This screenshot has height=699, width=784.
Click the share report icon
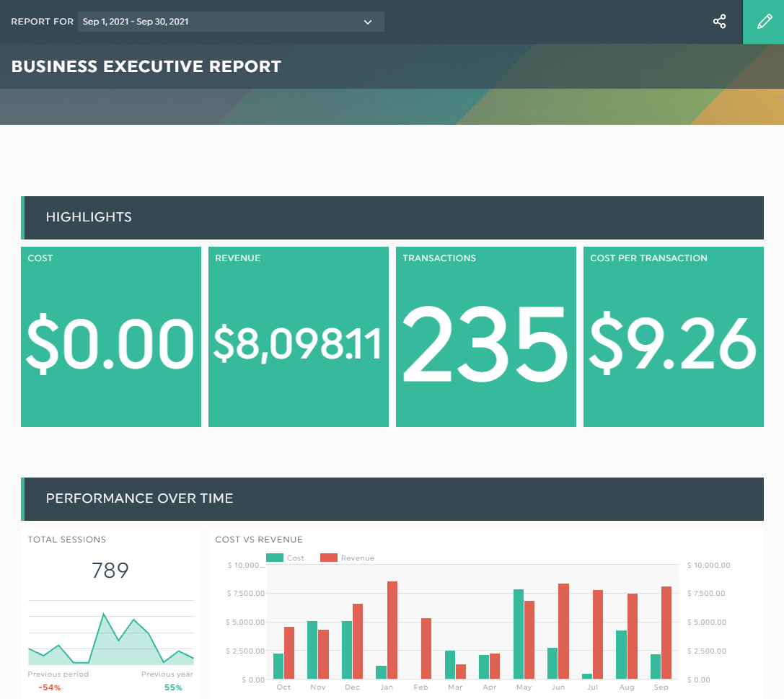point(719,22)
